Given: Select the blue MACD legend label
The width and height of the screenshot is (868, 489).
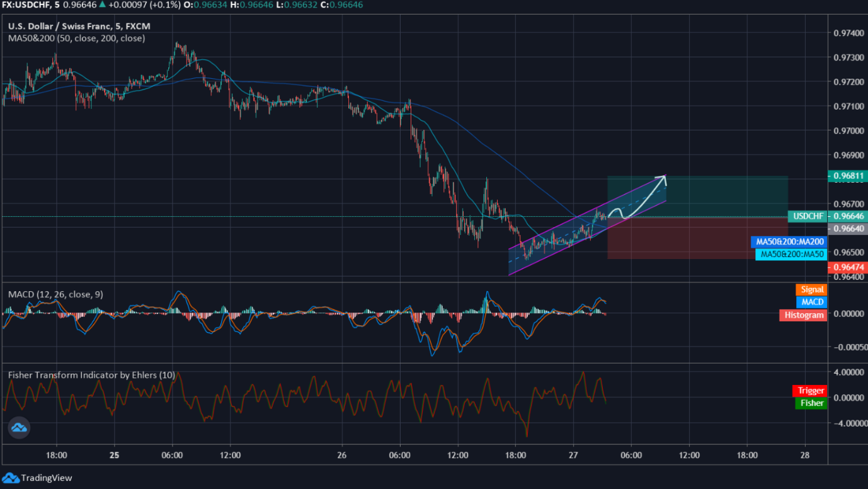Looking at the screenshot, I should tap(811, 302).
